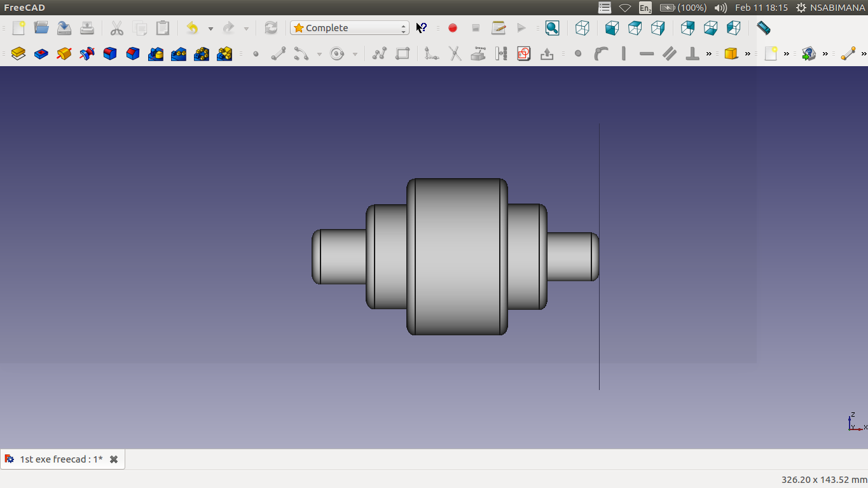Click the Open document folder icon
The image size is (868, 488).
tap(41, 28)
